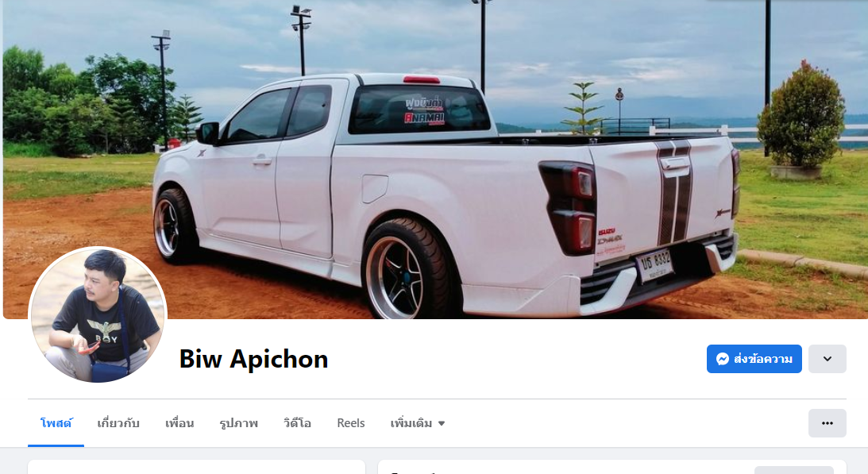Click the post card below the tabs on left
Screen dimensions: 868x474
coord(196,467)
